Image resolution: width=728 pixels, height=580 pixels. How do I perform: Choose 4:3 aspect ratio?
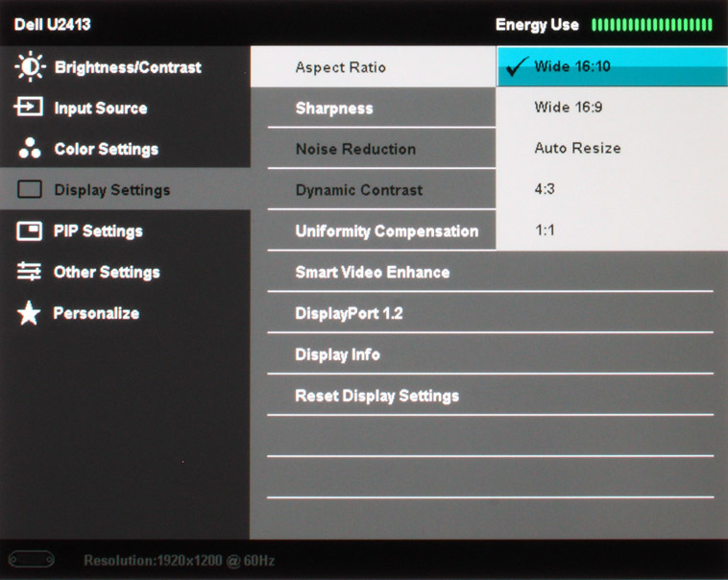point(612,189)
